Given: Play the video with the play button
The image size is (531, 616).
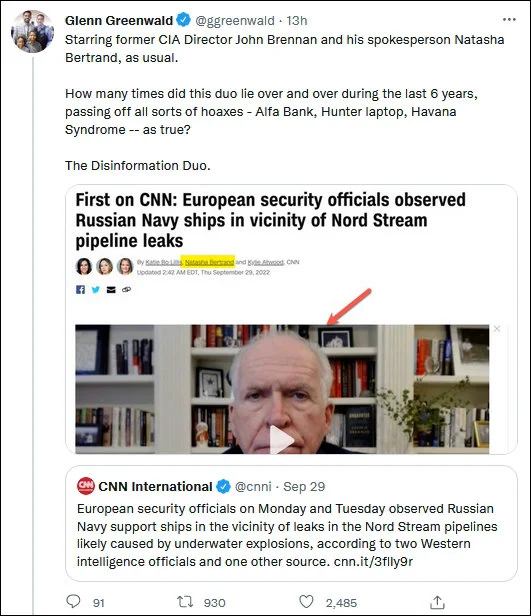Looking at the screenshot, I should [x=280, y=440].
